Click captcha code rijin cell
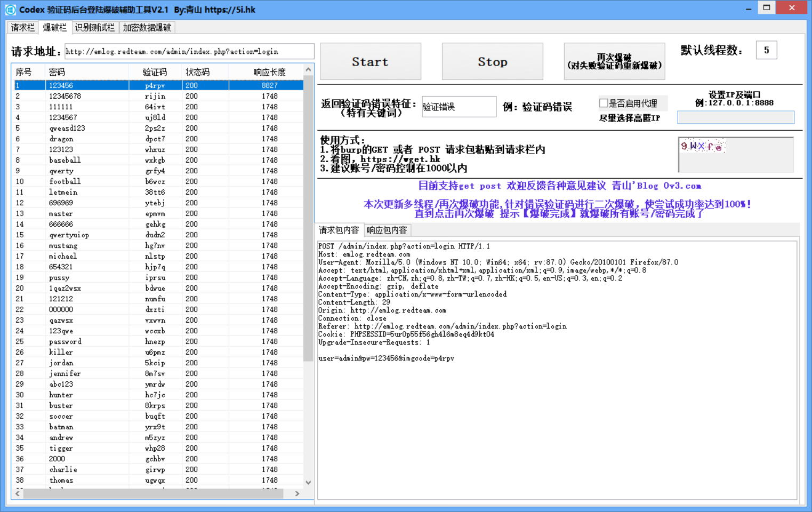Image resolution: width=812 pixels, height=512 pixels. tap(155, 96)
